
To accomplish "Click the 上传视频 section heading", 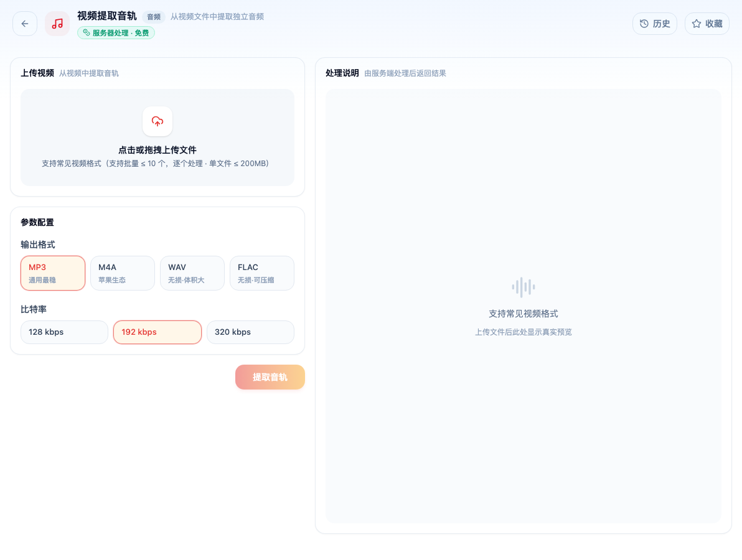I will coord(37,73).
